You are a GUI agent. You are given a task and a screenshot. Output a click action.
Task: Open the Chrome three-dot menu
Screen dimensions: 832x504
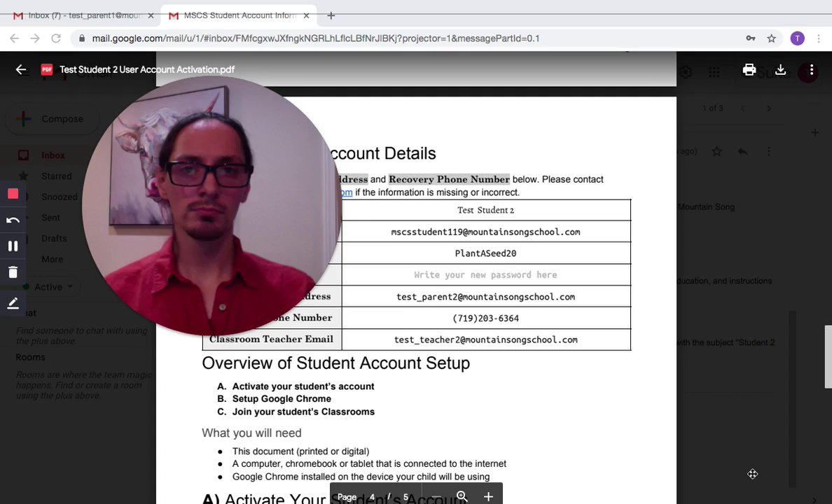click(x=819, y=38)
